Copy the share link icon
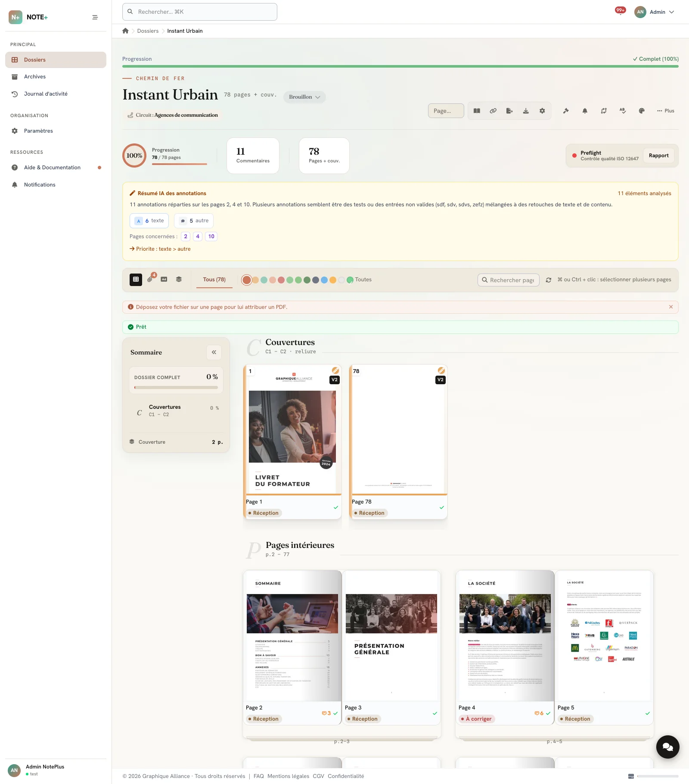Image resolution: width=689 pixels, height=784 pixels. 493,111
